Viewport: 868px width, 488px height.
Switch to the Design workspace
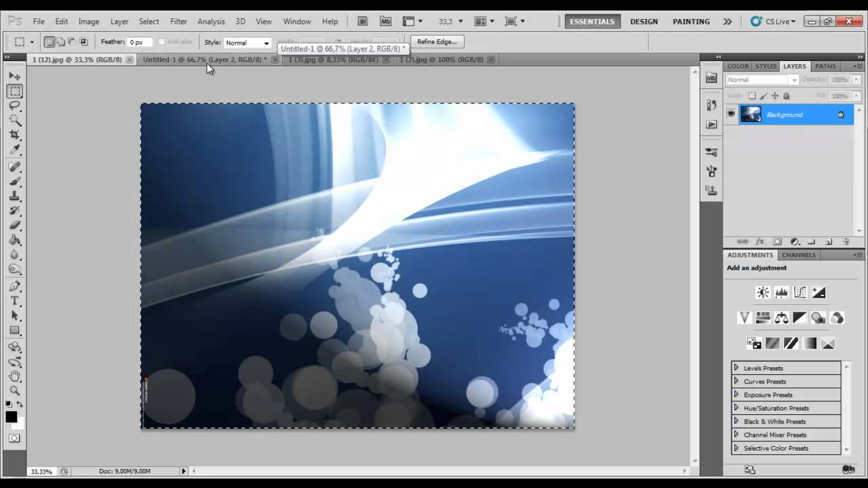[644, 22]
